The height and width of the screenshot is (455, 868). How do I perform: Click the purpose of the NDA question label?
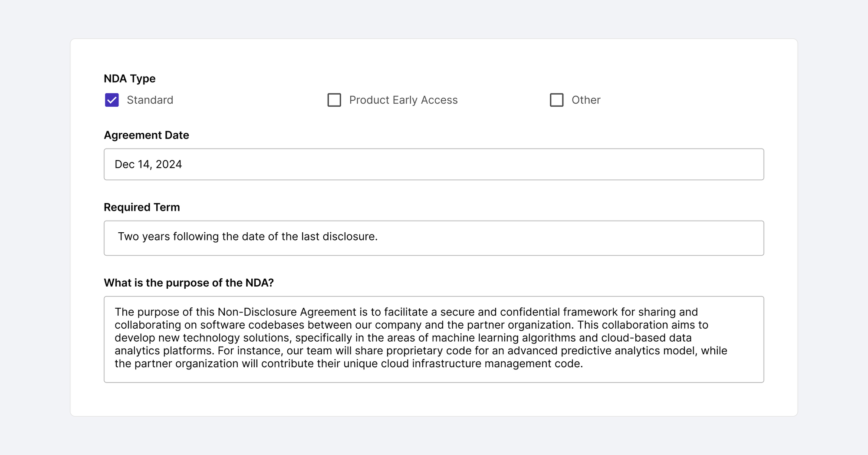[x=190, y=283]
